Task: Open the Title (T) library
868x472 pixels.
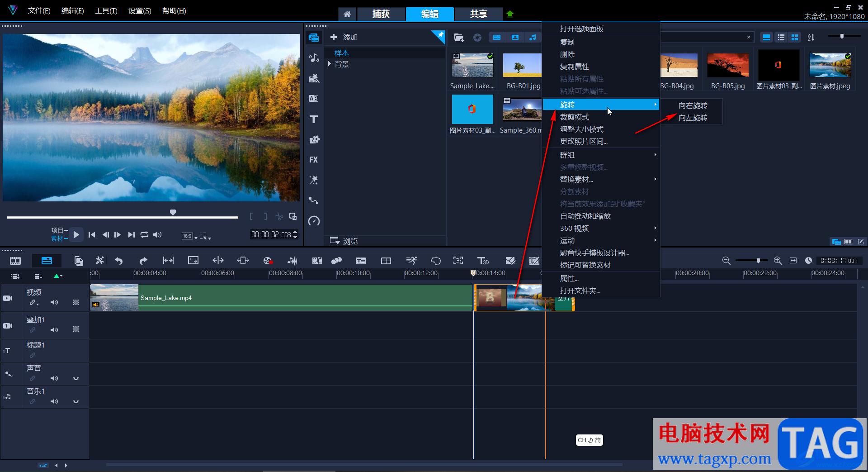Action: click(314, 119)
